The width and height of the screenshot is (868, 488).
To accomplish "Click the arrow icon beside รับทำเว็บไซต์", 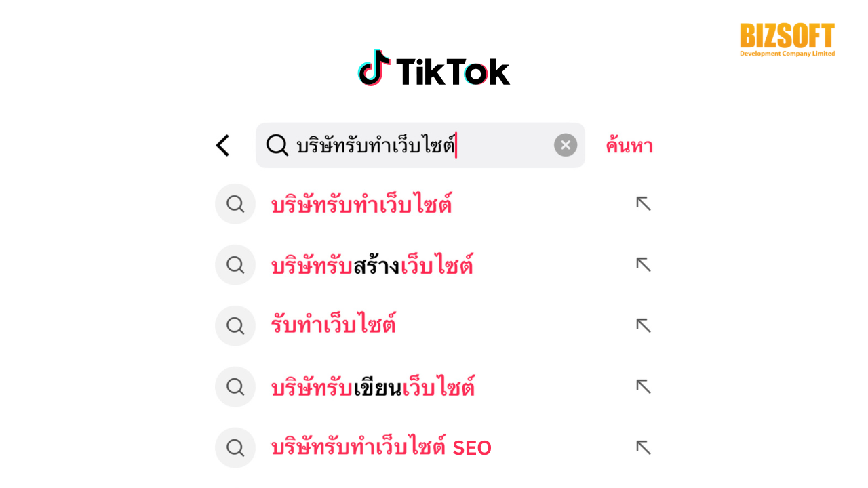I will coord(642,325).
